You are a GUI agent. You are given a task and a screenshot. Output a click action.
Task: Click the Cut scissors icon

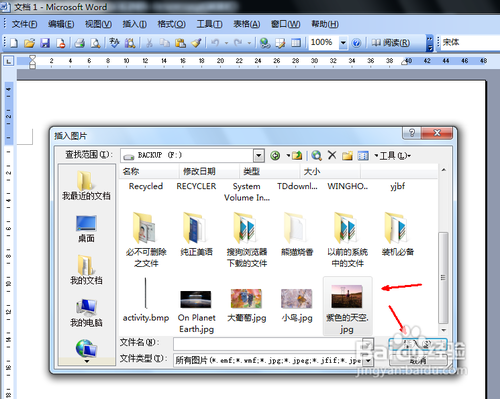click(x=149, y=43)
